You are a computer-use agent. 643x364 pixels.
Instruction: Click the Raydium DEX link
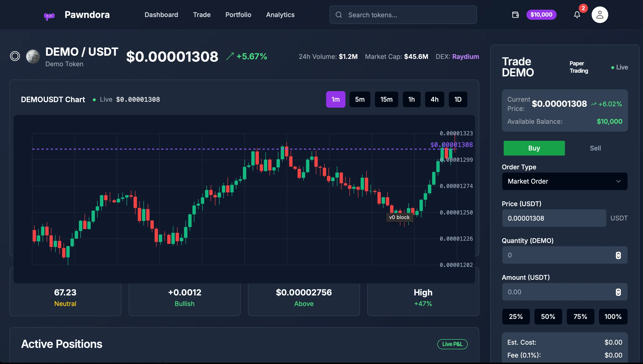(x=465, y=57)
